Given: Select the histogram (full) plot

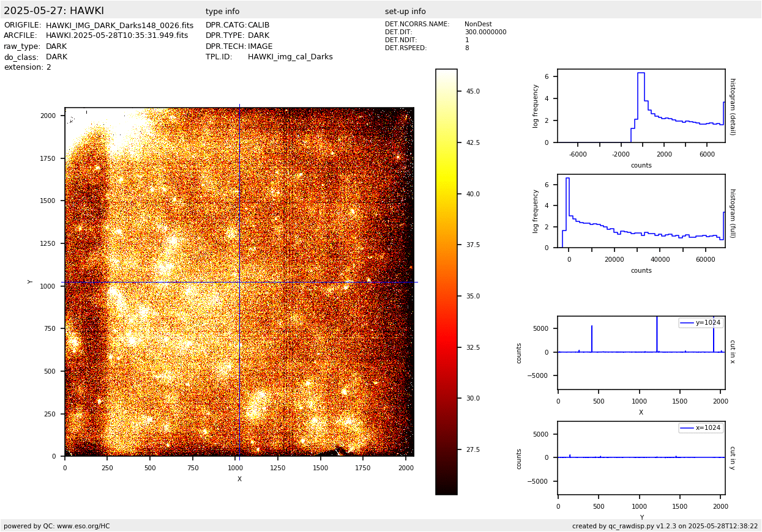Looking at the screenshot, I should (641, 211).
